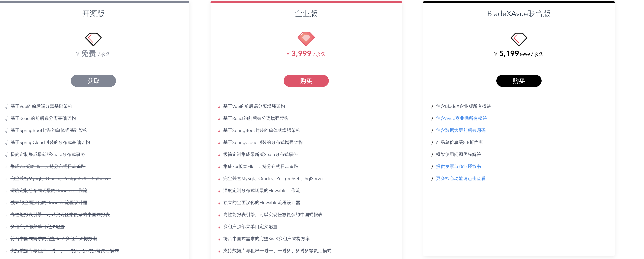Click 基于SpringCloud封装的分布式基础架构
This screenshot has width=644, height=259.
50,142
